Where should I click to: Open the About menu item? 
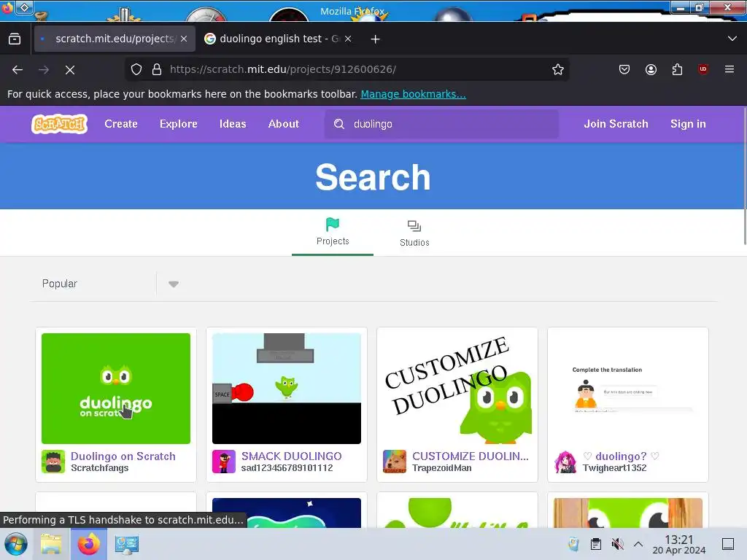coord(284,124)
